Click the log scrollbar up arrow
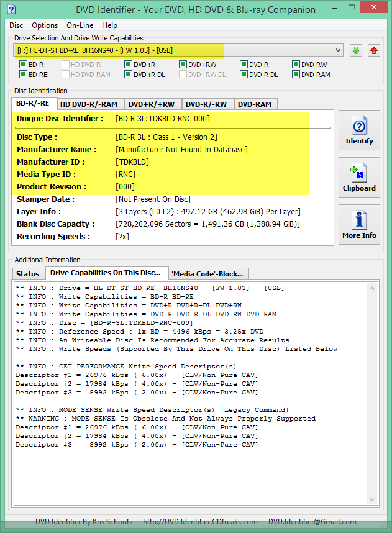Image resolution: width=392 pixels, height=533 pixels. point(371,289)
